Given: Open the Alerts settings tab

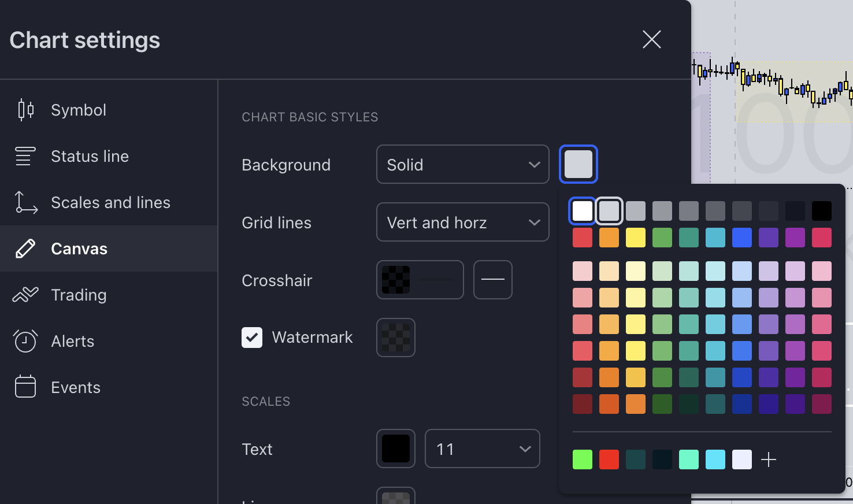Looking at the screenshot, I should coord(73,341).
